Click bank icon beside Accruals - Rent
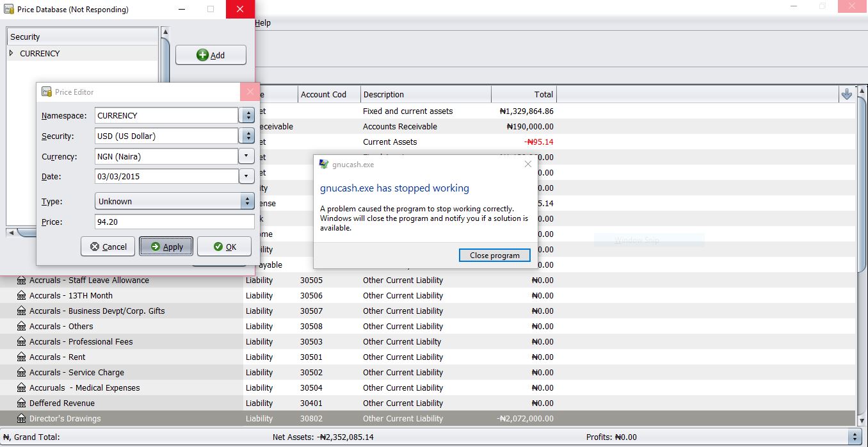The height and width of the screenshot is (447, 868). [x=21, y=357]
